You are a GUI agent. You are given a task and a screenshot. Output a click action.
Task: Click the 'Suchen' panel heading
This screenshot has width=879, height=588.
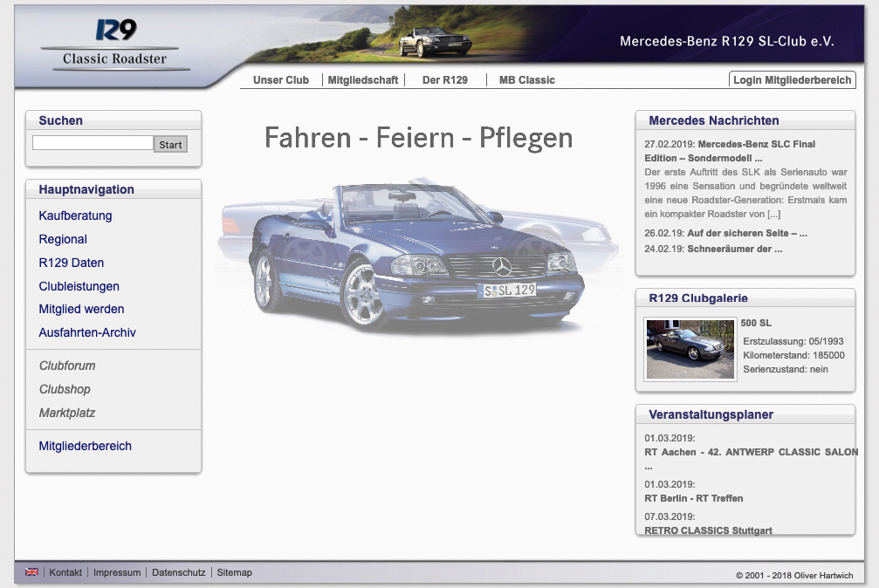tap(60, 120)
